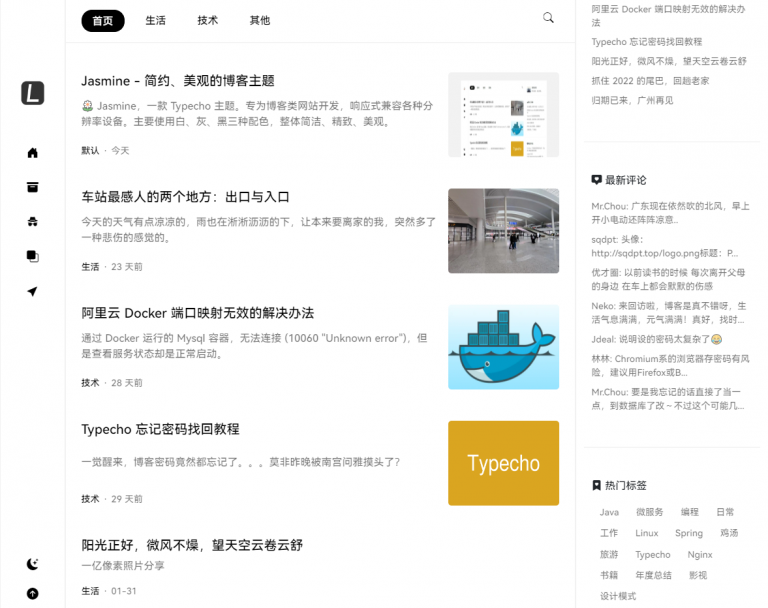Image resolution: width=768 pixels, height=608 pixels.
Task: Open the 阿里云 Docker article title in list
Action: [x=197, y=313]
